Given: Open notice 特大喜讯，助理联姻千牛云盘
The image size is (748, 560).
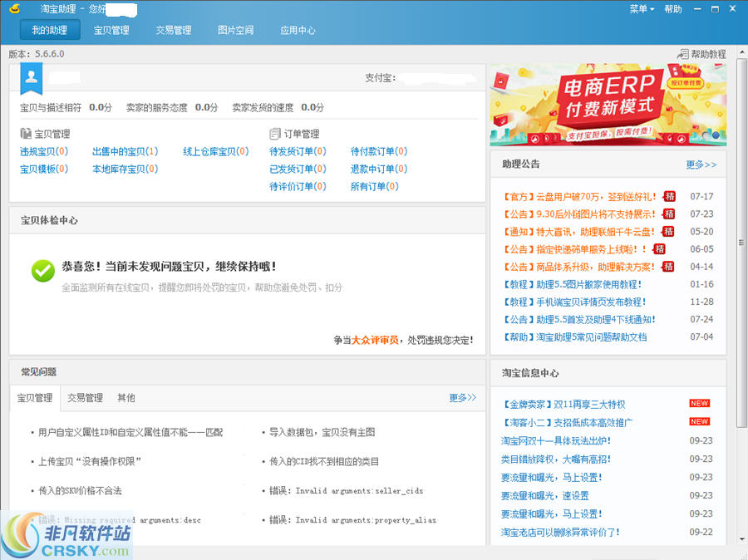Looking at the screenshot, I should pyautogui.click(x=578, y=232).
